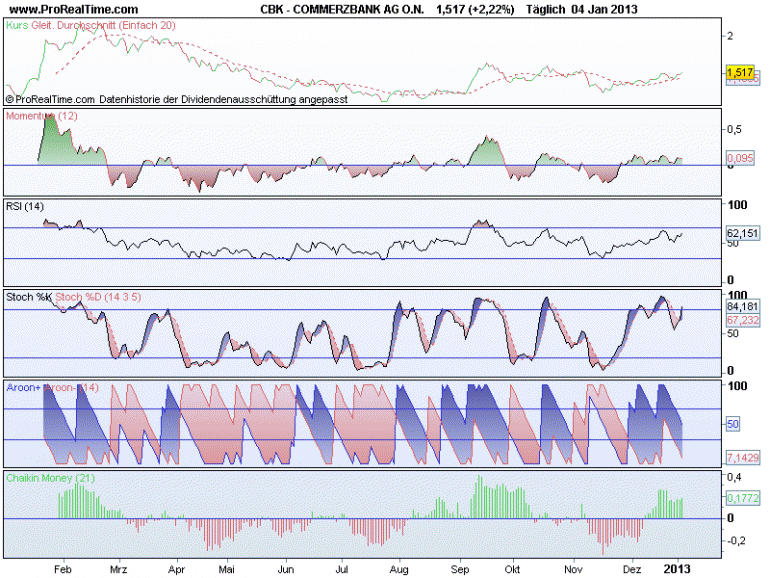This screenshot has height=578, width=770.
Task: Click the 7,1429 Aroon- value box
Action: pyautogui.click(x=743, y=458)
